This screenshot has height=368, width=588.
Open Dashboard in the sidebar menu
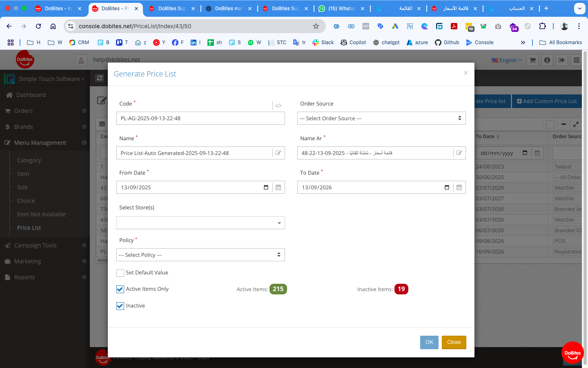point(31,95)
